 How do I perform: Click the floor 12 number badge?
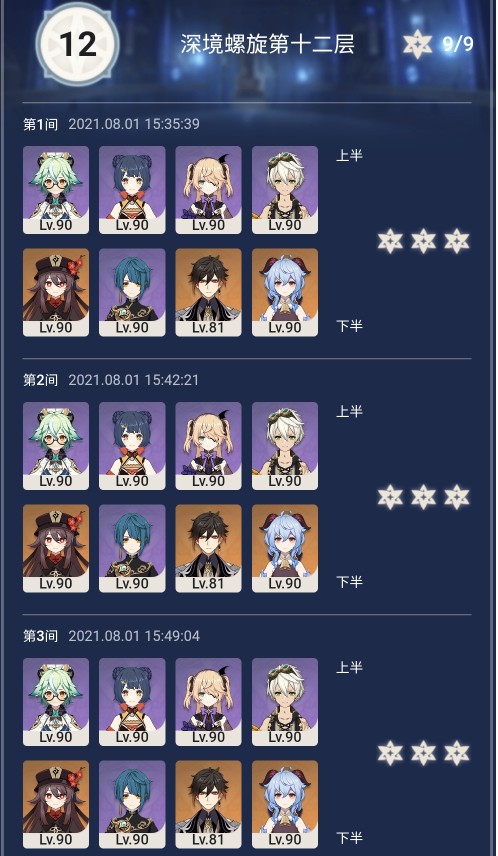pos(78,44)
